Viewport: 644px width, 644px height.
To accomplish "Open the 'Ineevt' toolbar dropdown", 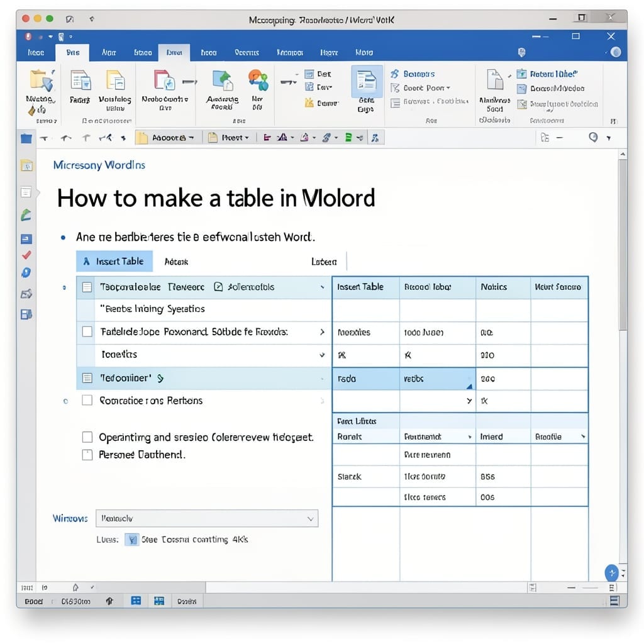I will click(229, 138).
